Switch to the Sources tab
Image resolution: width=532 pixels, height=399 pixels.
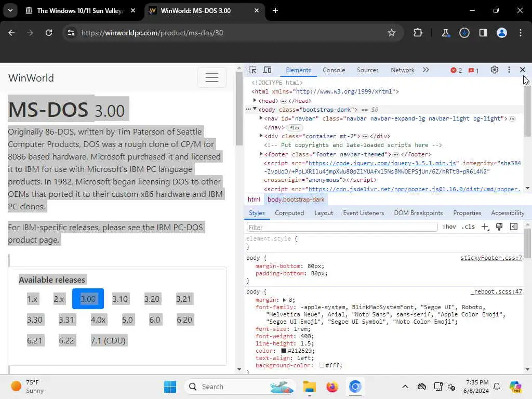pyautogui.click(x=367, y=70)
